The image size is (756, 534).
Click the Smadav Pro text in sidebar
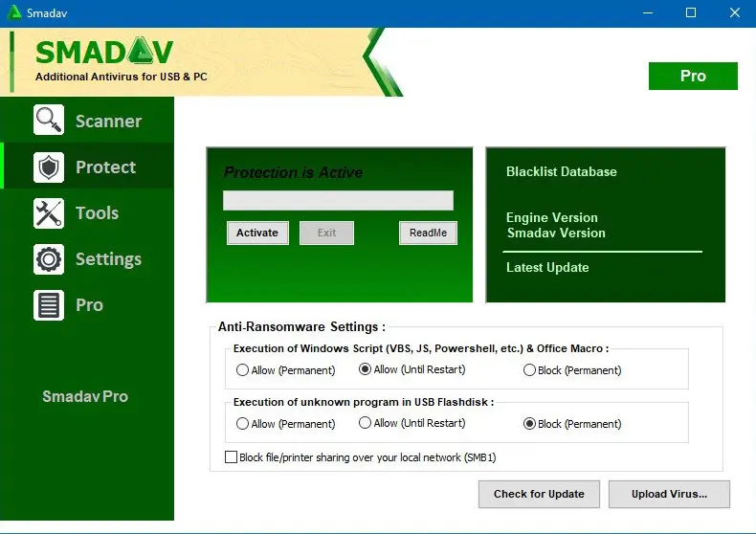pyautogui.click(x=85, y=396)
